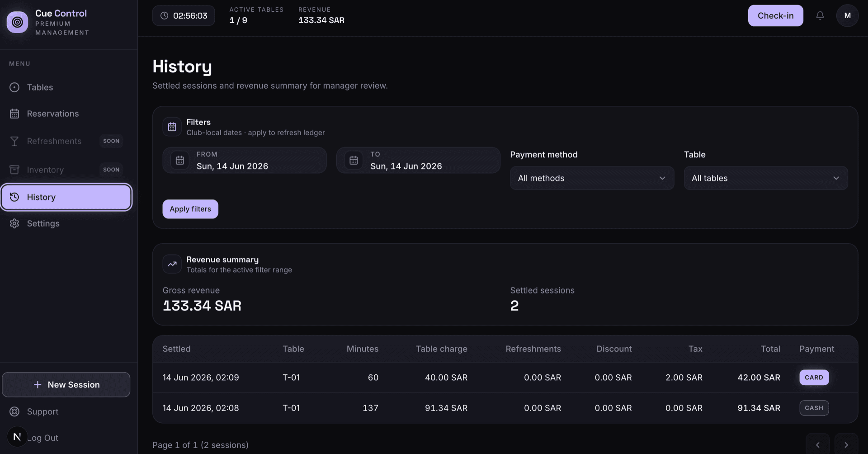The width and height of the screenshot is (868, 454).
Task: Open the FROM date field
Action: point(245,161)
